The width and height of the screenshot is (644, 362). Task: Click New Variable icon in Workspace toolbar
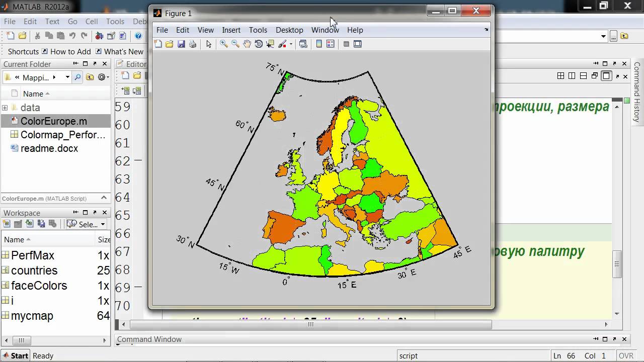pyautogui.click(x=7, y=224)
